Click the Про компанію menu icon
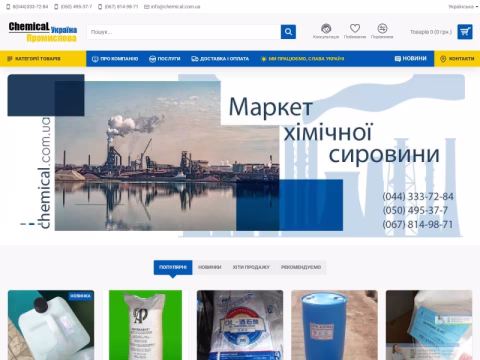 click(x=95, y=59)
